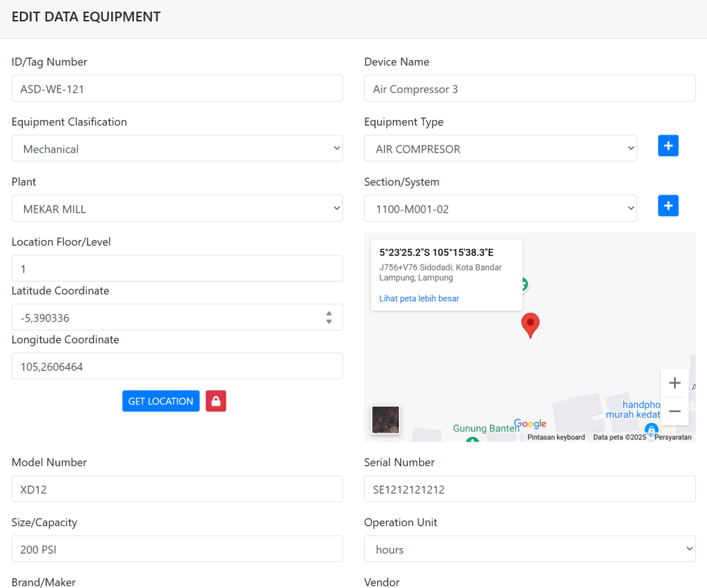
Task: Zoom in on the map
Action: pos(675,383)
